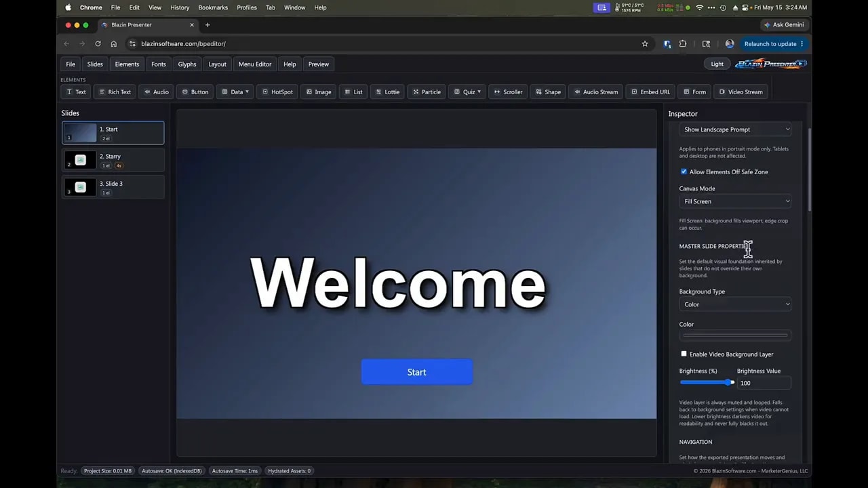Viewport: 868px width, 488px height.
Task: Switch to the Elements menu tab
Action: (x=127, y=64)
